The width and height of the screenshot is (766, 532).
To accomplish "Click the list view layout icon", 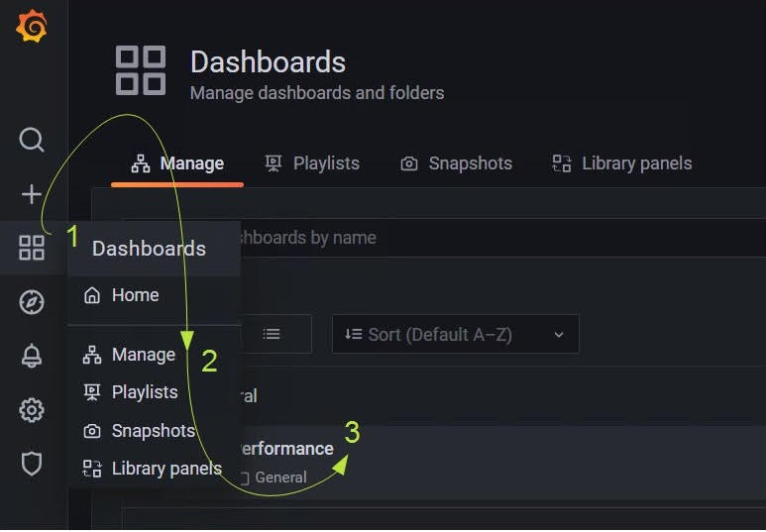I will (x=272, y=334).
